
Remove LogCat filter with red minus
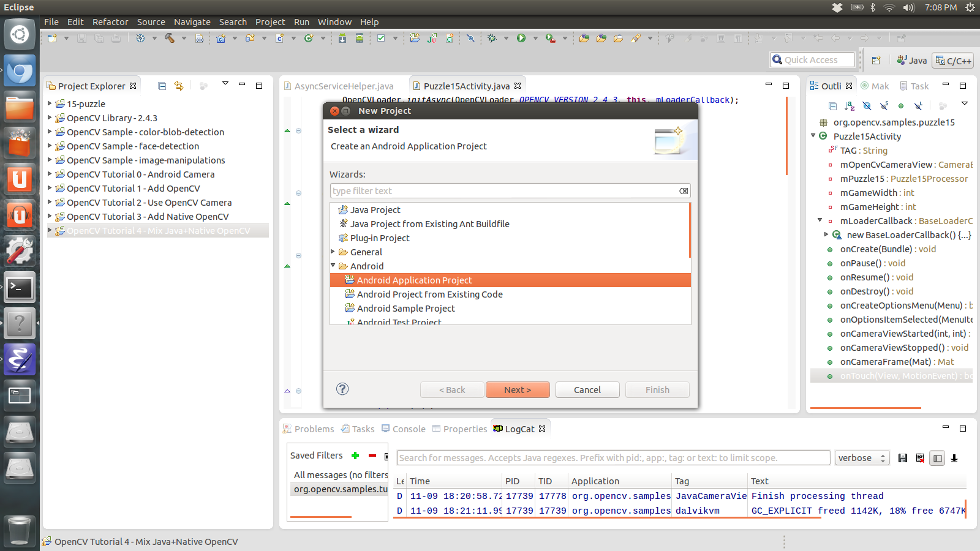pos(372,455)
